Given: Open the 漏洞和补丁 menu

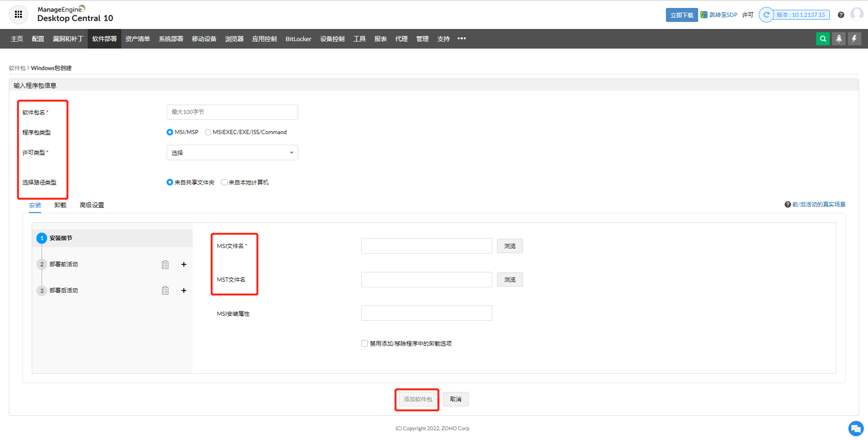Looking at the screenshot, I should [68, 39].
